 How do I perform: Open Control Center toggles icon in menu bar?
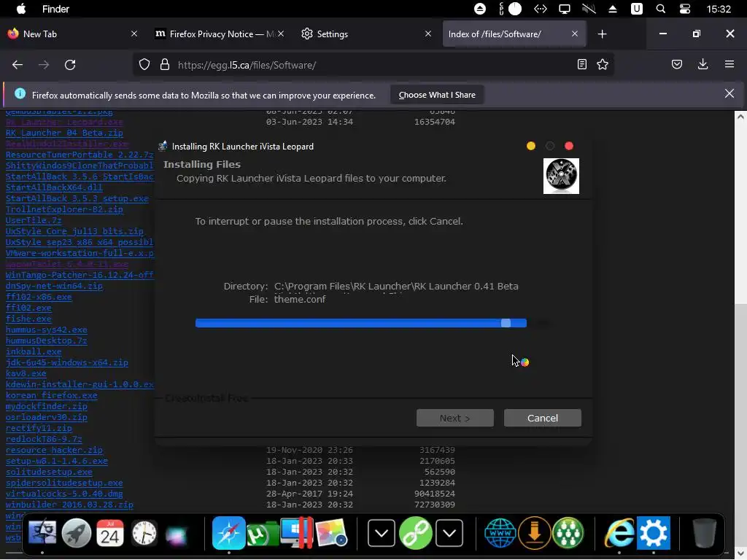pos(684,9)
